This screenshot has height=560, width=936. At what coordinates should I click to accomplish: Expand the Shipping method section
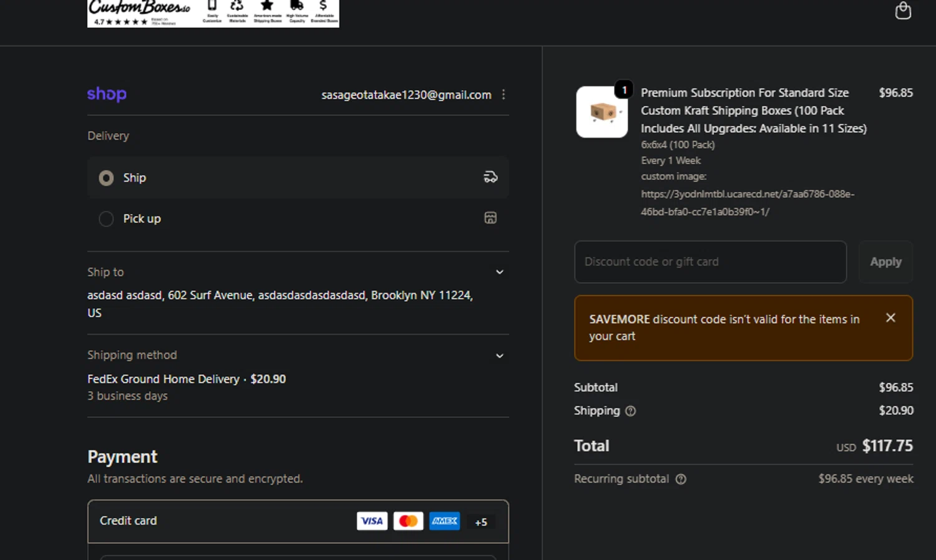point(499,356)
